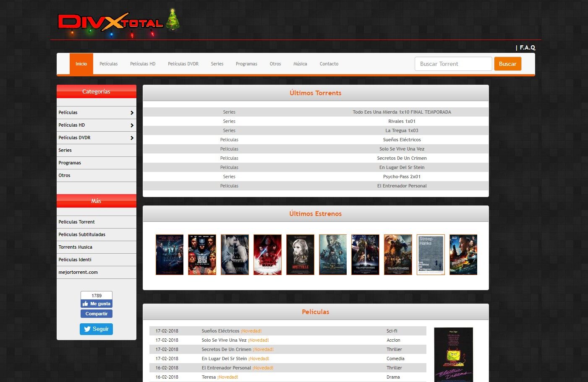The image size is (588, 382).
Task: Open the Star Wars red poster
Action: click(267, 255)
